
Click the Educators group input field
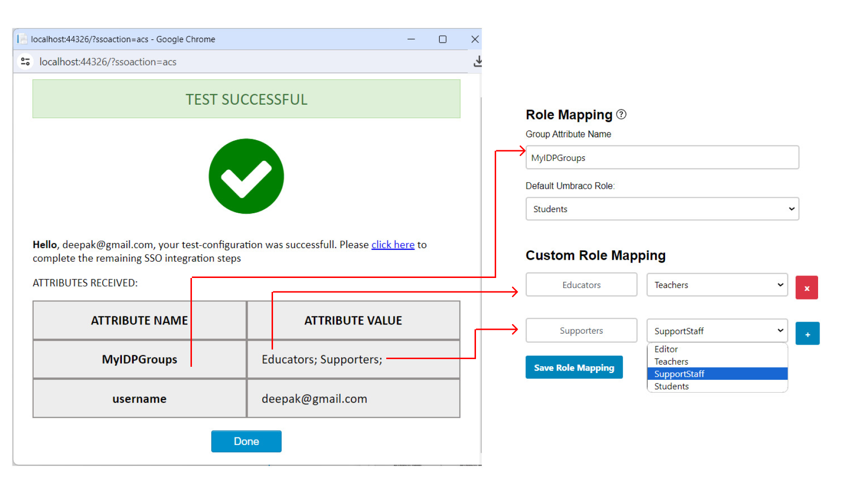click(x=581, y=285)
